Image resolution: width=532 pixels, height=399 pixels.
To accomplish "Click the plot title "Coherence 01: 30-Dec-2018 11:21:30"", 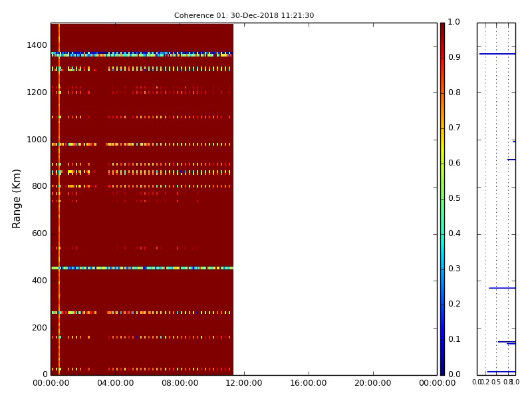I will point(244,15).
